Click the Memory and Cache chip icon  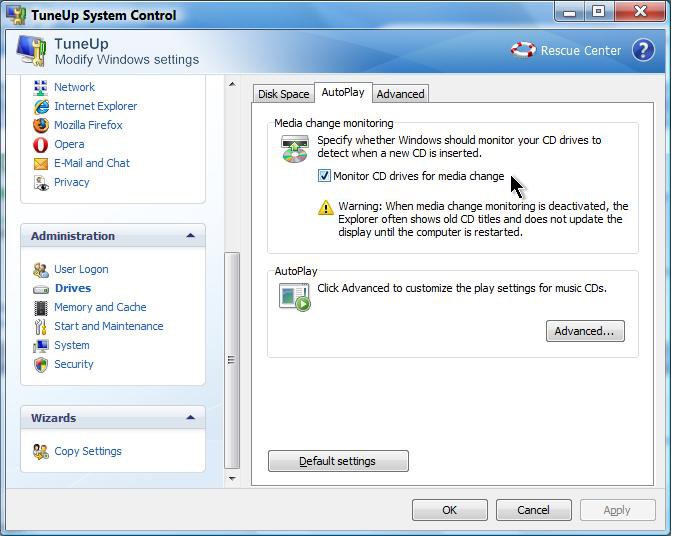(41, 308)
